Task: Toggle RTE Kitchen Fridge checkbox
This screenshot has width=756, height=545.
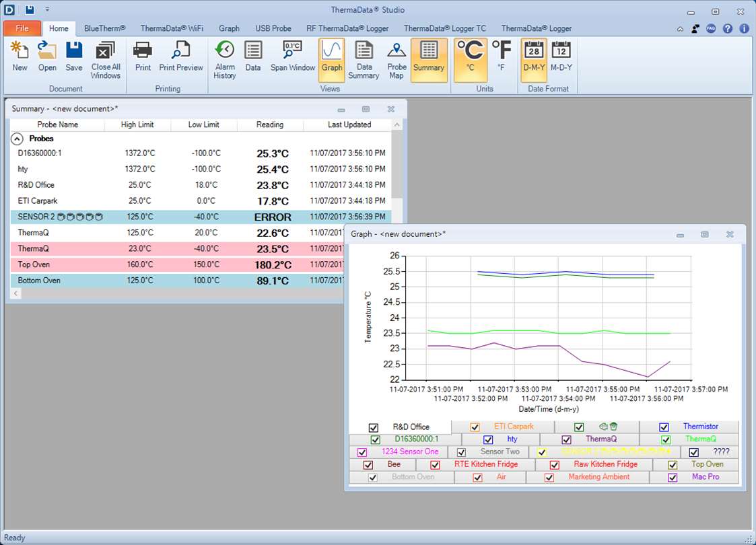Action: (435, 464)
